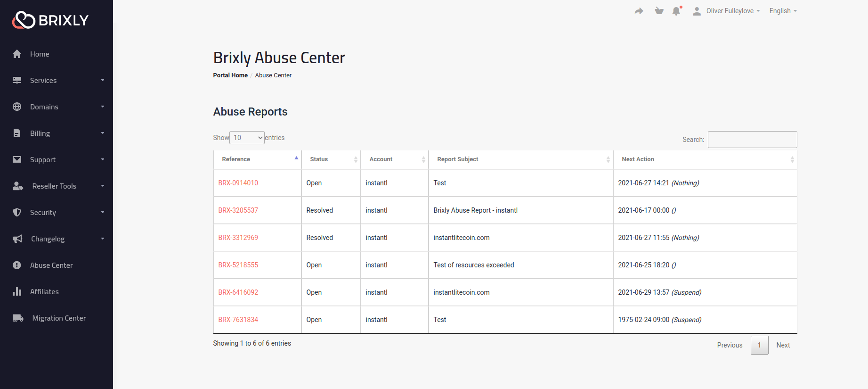Screen dimensions: 868x389
Task: Click the Abuse Center breadcrumb text
Action: pyautogui.click(x=273, y=75)
